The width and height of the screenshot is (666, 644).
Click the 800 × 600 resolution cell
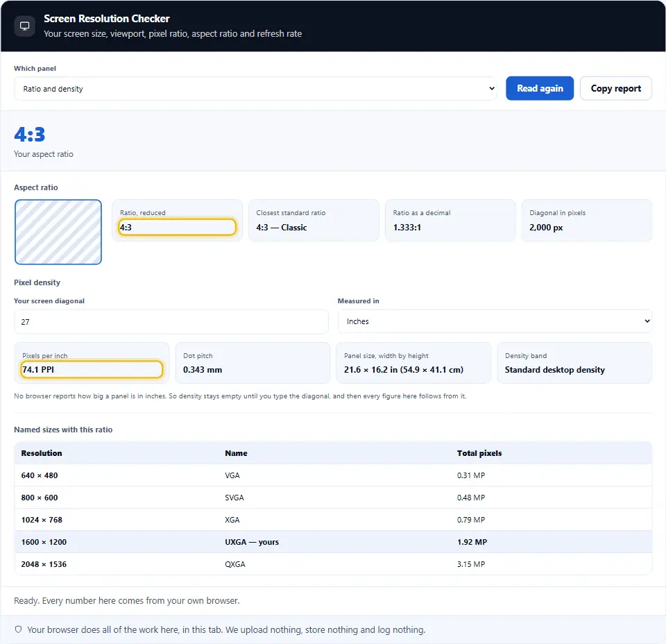(40, 498)
